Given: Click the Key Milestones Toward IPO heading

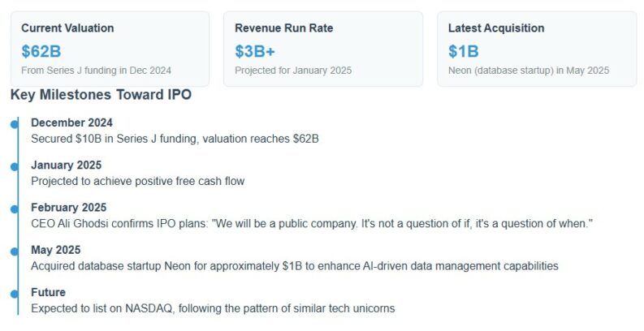Looking at the screenshot, I should coord(101,95).
